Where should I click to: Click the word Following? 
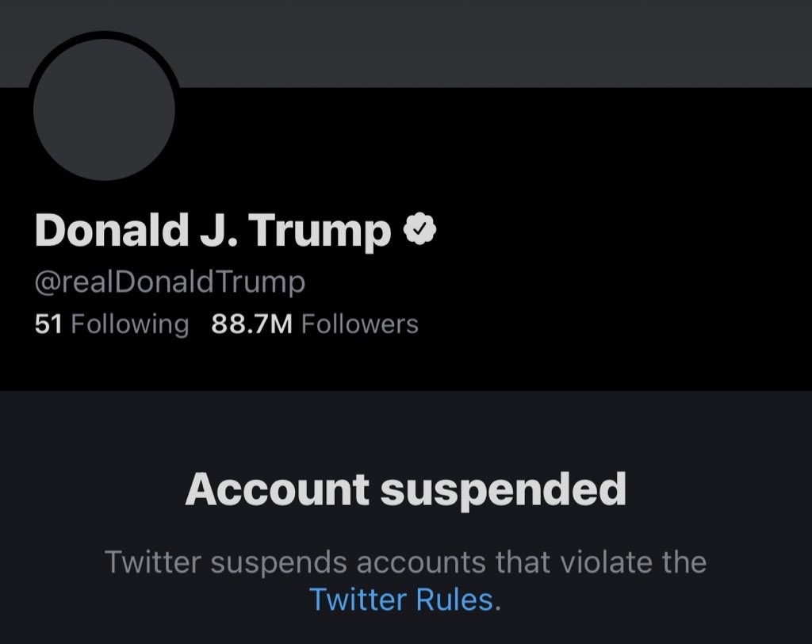130,325
